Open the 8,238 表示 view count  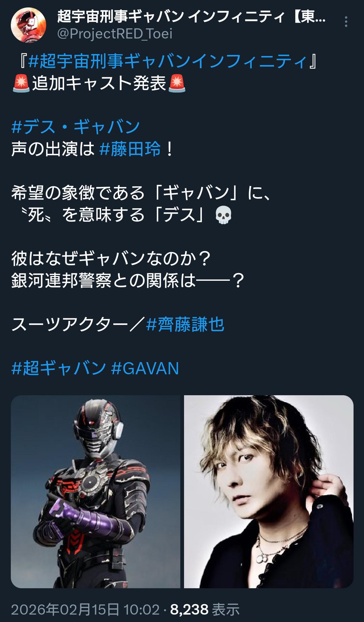coord(205,610)
